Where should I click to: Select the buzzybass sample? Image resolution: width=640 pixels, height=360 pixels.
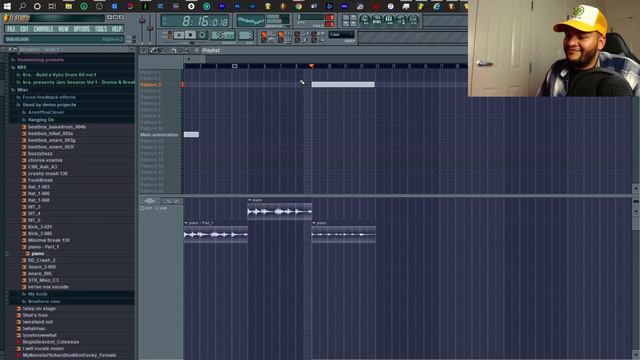pyautogui.click(x=40, y=153)
